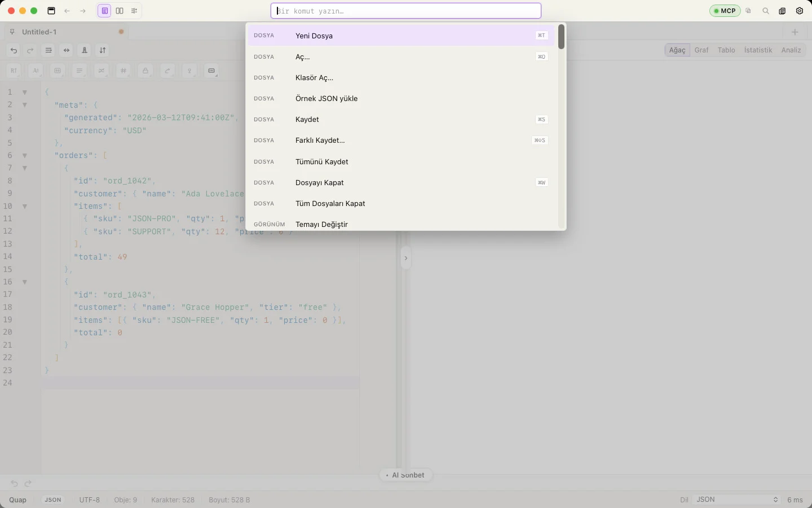Select the "Dosyayı Kapat" command
This screenshot has width=812, height=508.
pyautogui.click(x=402, y=182)
